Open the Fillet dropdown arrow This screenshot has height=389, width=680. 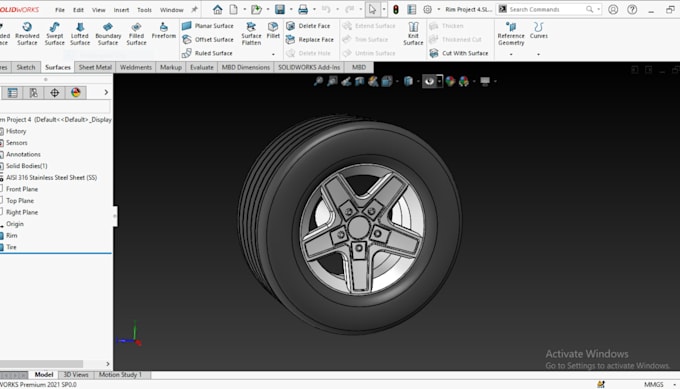[273, 54]
